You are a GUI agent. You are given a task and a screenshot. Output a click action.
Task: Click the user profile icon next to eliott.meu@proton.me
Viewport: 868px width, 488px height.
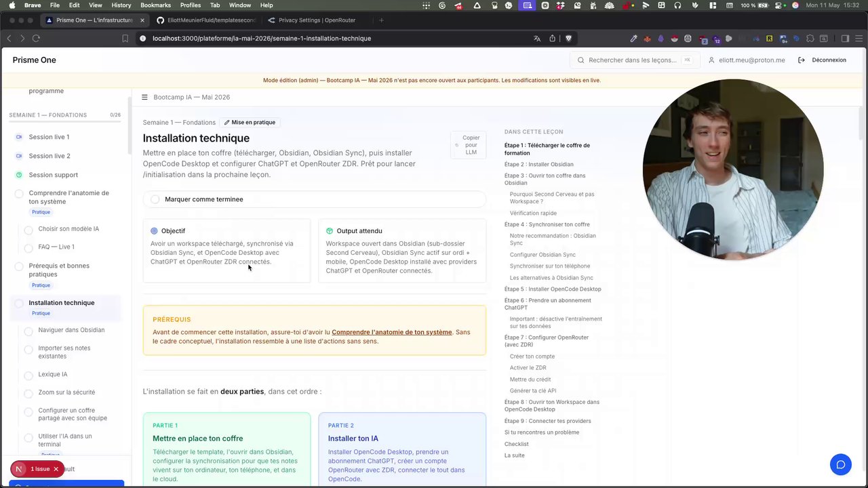click(711, 60)
